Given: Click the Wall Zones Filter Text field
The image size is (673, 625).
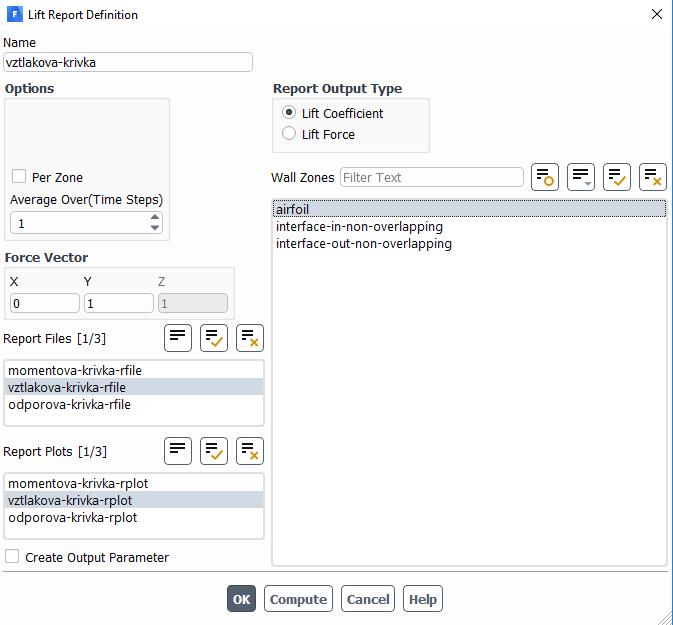Looking at the screenshot, I should (x=432, y=177).
